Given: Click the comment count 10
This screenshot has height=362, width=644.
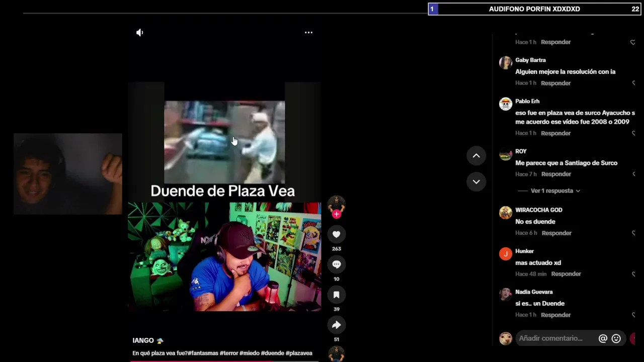Looking at the screenshot, I should click(337, 279).
